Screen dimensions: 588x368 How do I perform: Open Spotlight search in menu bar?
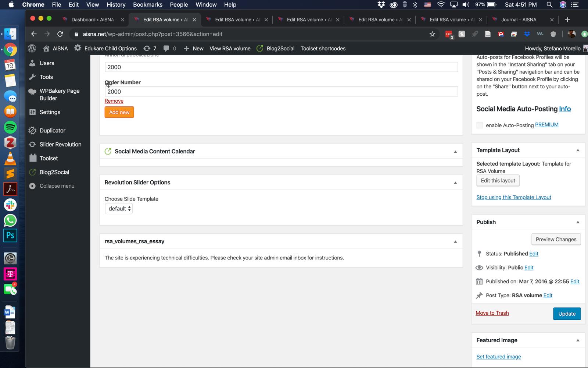tap(549, 5)
